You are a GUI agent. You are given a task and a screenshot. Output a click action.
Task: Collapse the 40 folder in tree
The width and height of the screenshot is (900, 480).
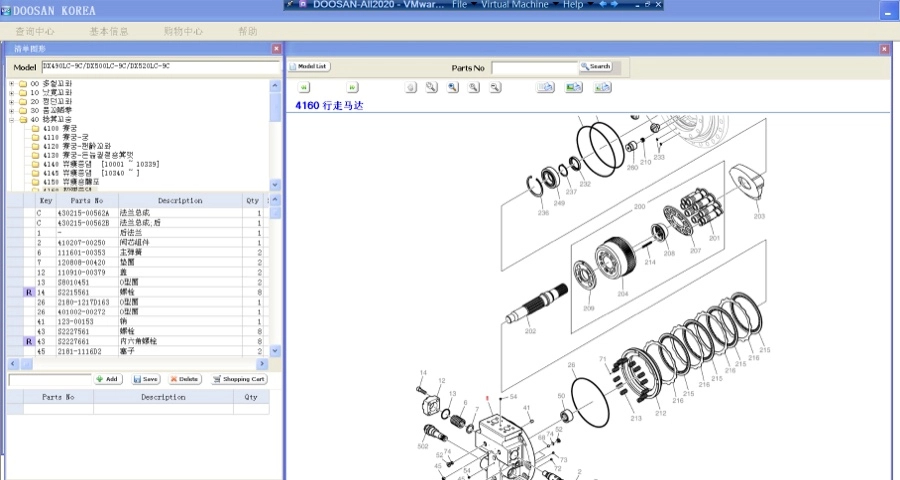coord(11,119)
